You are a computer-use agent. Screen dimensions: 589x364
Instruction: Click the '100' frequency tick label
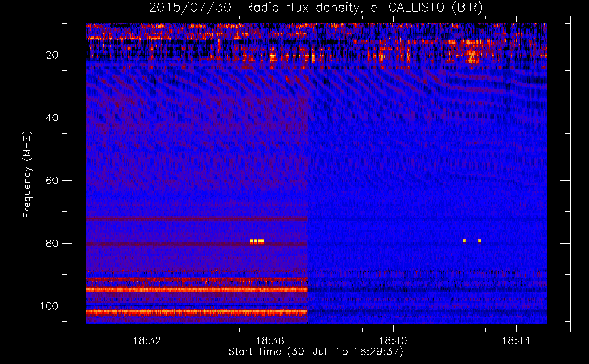click(49, 306)
